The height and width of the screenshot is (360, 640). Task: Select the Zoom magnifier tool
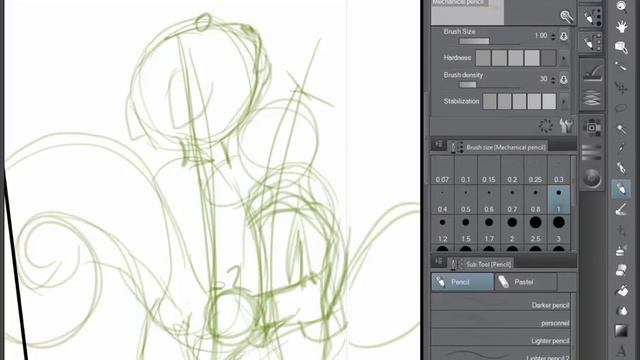click(621, 6)
